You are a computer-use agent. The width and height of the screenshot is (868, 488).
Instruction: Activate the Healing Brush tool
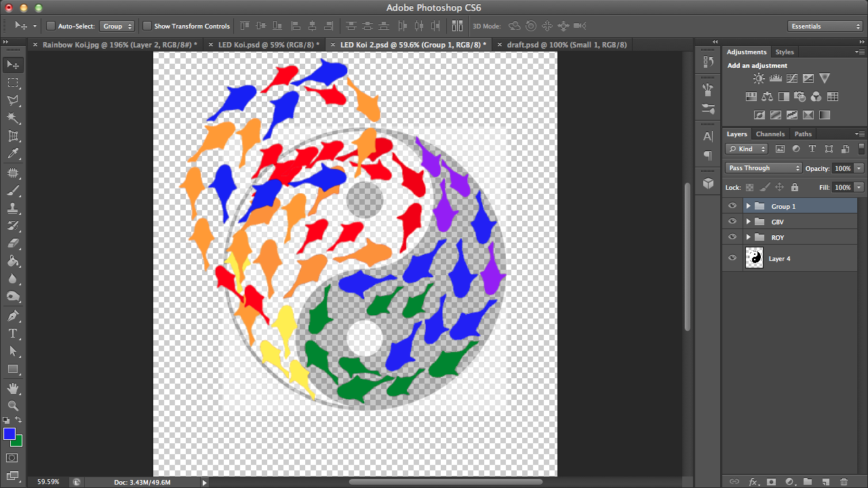12,173
